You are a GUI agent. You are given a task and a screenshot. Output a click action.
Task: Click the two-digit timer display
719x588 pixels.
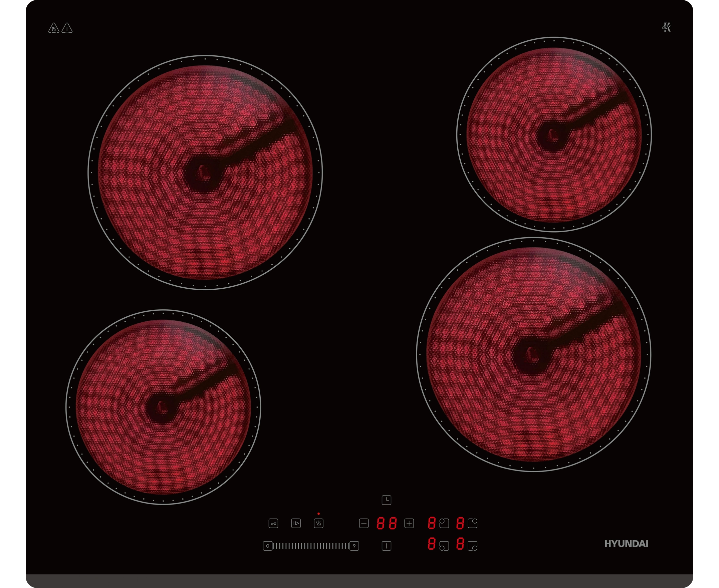(386, 523)
